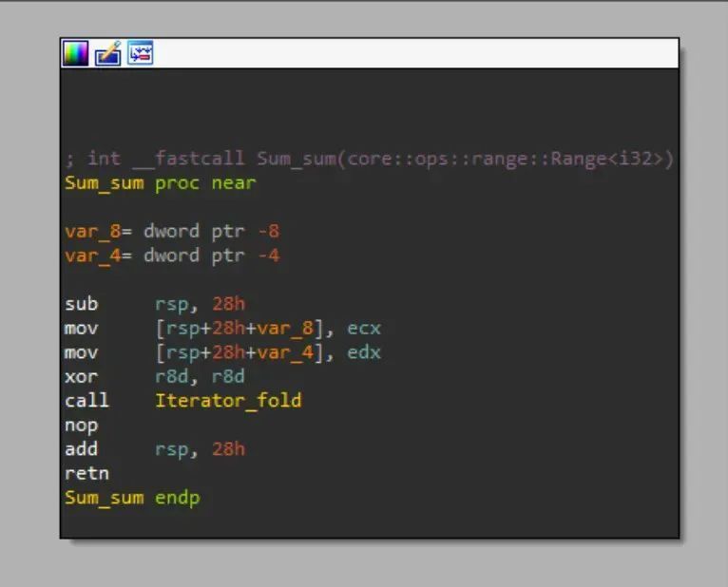728x587 pixels.
Task: Click var_8 operand in mov instruction
Action: tap(285, 328)
